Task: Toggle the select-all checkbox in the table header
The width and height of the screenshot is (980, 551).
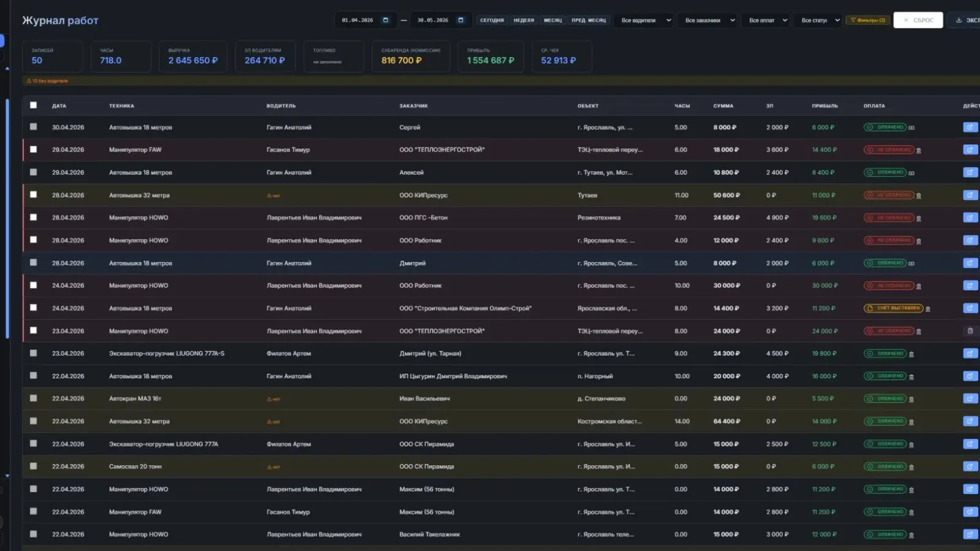Action: click(x=34, y=105)
